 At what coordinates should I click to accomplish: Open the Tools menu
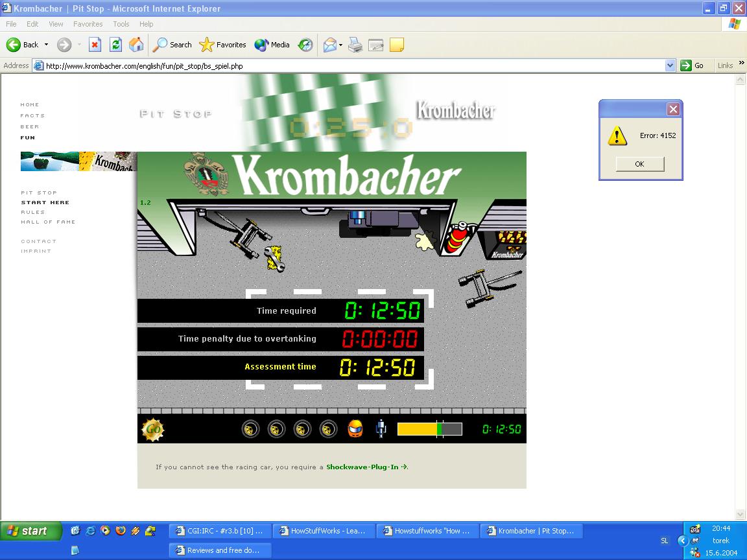(121, 24)
